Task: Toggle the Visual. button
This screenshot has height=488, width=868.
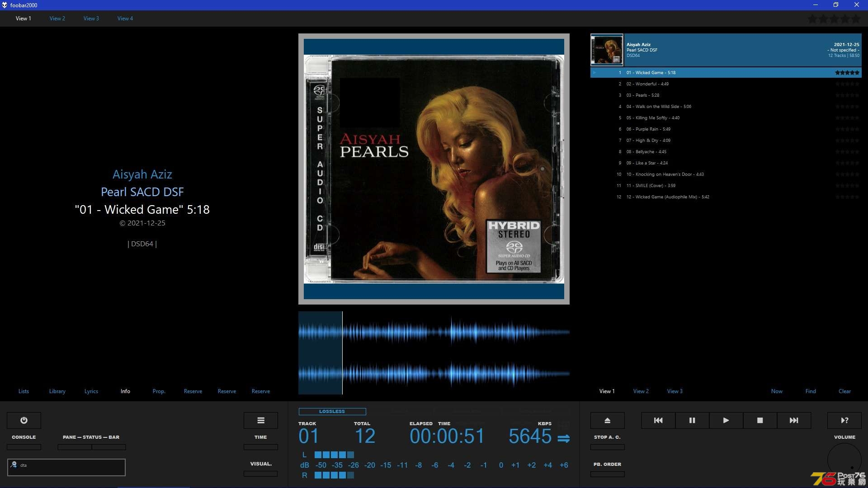Action: click(261, 474)
